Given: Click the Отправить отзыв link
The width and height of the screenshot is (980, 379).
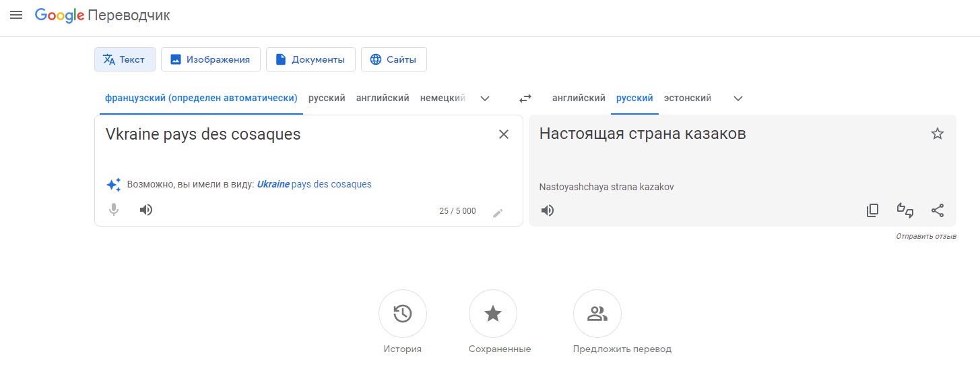Looking at the screenshot, I should pos(926,236).
